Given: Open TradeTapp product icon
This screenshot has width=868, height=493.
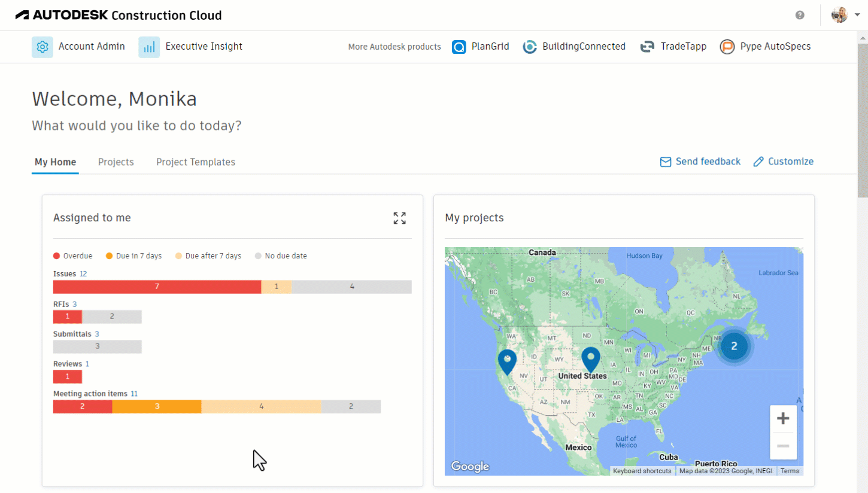Looking at the screenshot, I should (x=647, y=47).
